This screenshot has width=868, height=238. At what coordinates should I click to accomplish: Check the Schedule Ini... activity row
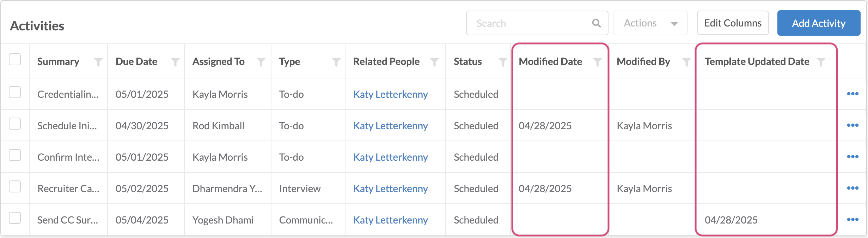point(15,124)
